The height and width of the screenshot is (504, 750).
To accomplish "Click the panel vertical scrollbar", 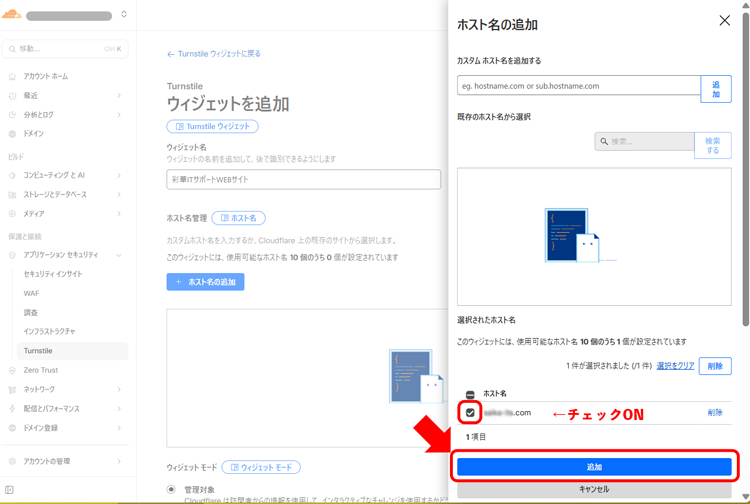I will (745, 169).
